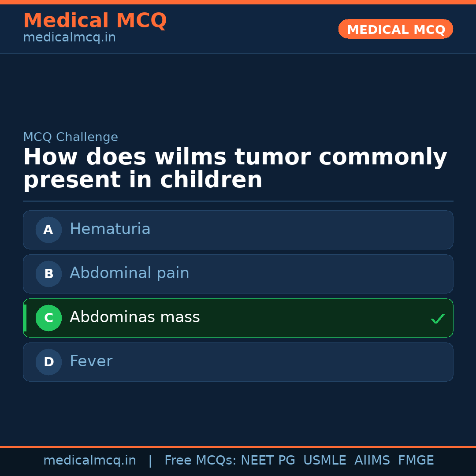Select the Fever answer text
The width and height of the screenshot is (476, 476).
tap(91, 361)
